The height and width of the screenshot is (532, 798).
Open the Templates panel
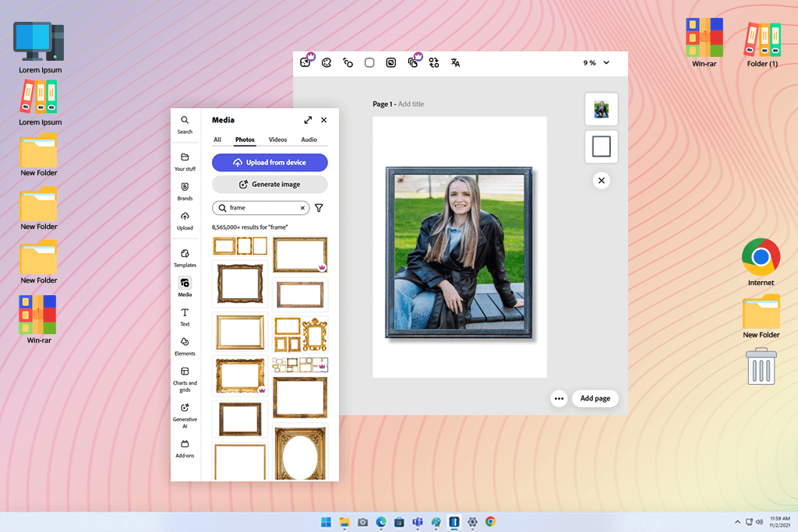[x=185, y=258]
